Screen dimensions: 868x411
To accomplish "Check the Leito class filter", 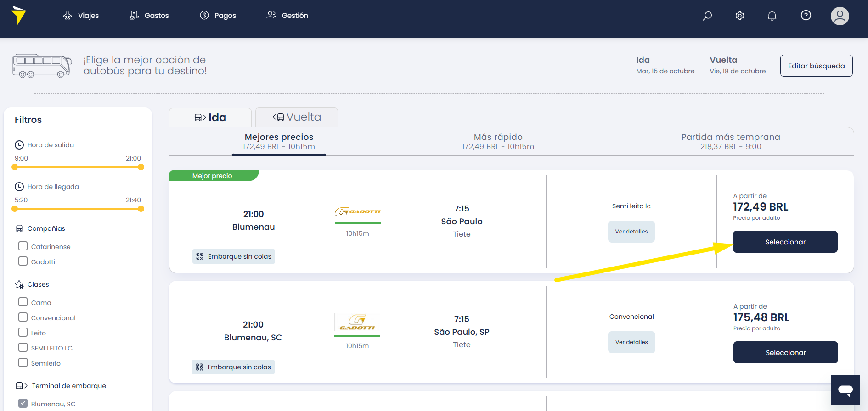I will (x=23, y=332).
